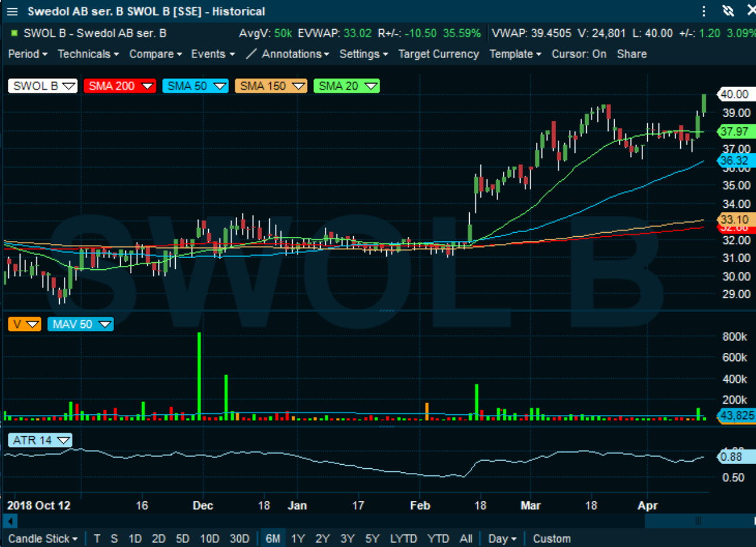
Task: Click the pencil Annotations drawing icon
Action: 251,54
